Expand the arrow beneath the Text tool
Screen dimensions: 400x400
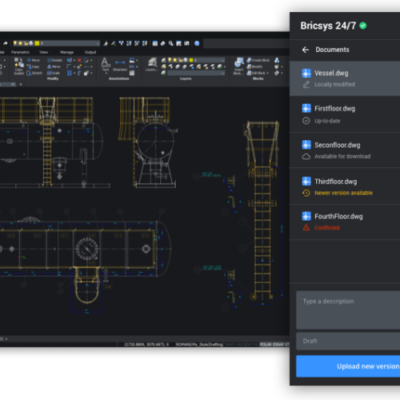click(106, 73)
